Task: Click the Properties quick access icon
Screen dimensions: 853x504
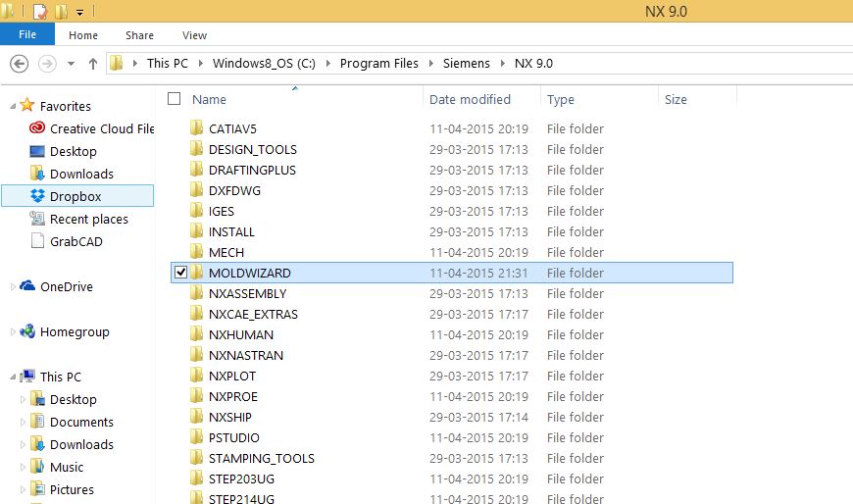Action: (x=40, y=11)
